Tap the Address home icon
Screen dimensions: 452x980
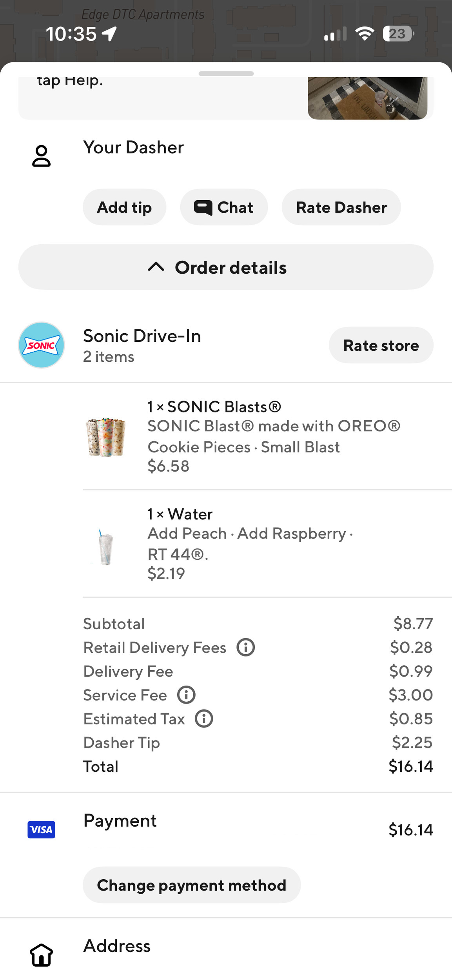[x=42, y=955]
